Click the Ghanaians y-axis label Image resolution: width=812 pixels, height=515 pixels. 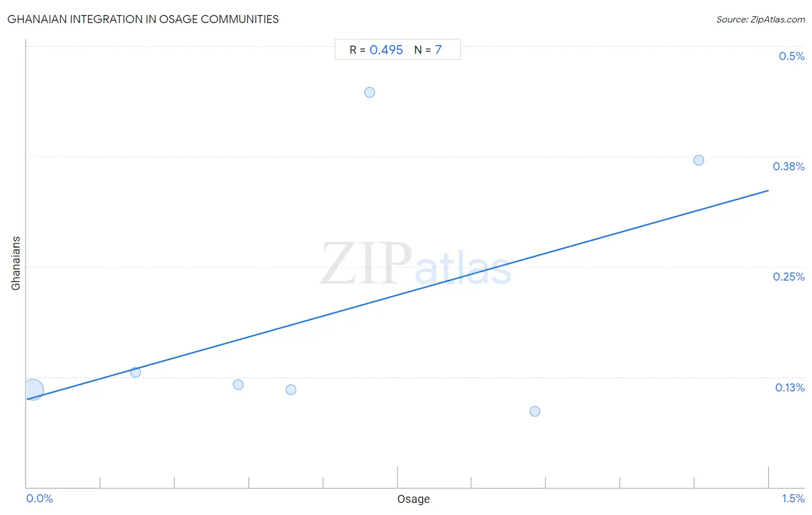(16, 263)
